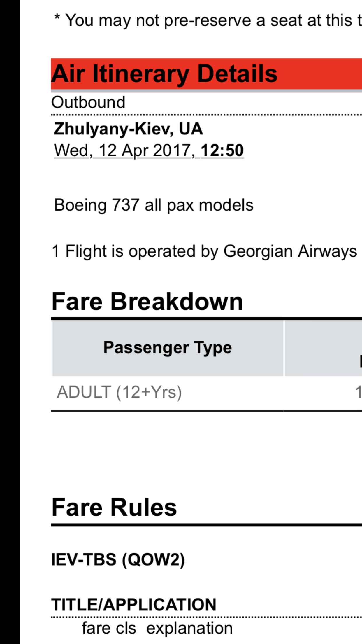Tap the Passenger Type column header

[168, 348]
